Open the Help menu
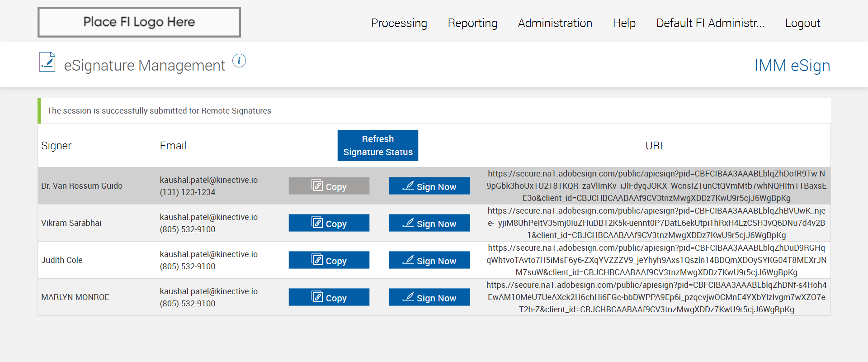 pyautogui.click(x=624, y=23)
